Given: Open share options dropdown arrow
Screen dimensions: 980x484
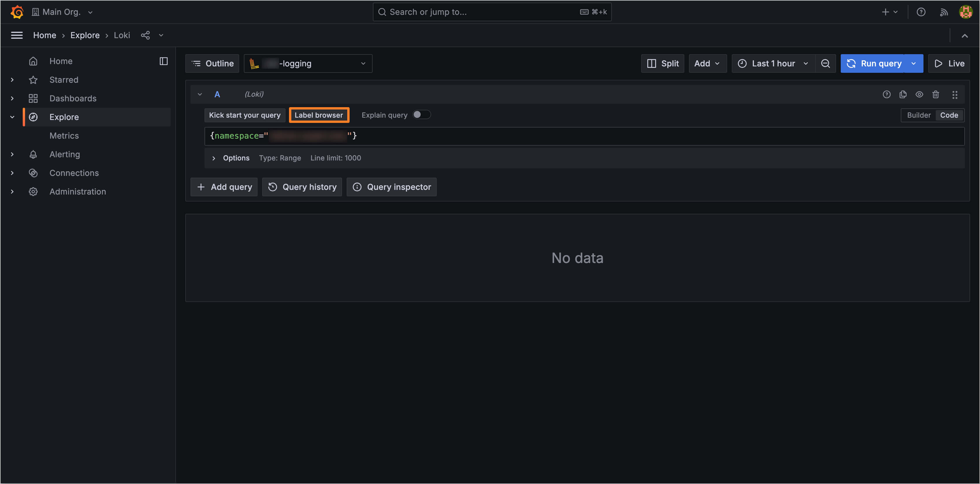Looking at the screenshot, I should point(161,35).
